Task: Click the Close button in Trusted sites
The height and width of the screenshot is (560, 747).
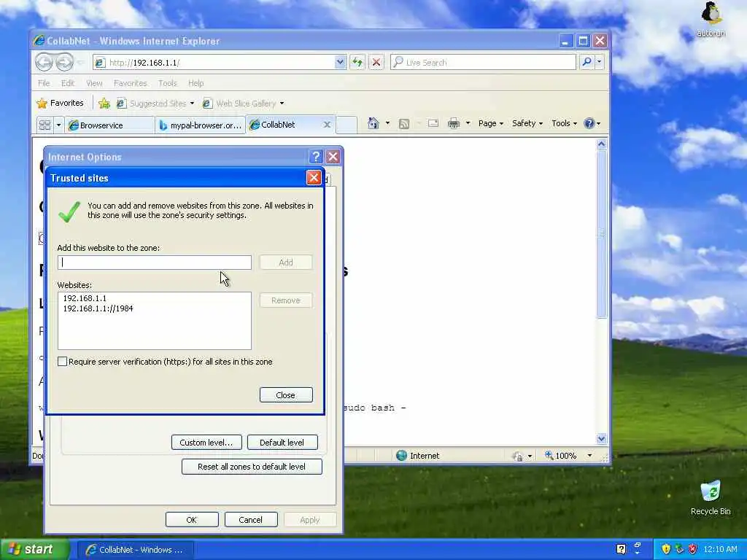Action: click(x=286, y=394)
